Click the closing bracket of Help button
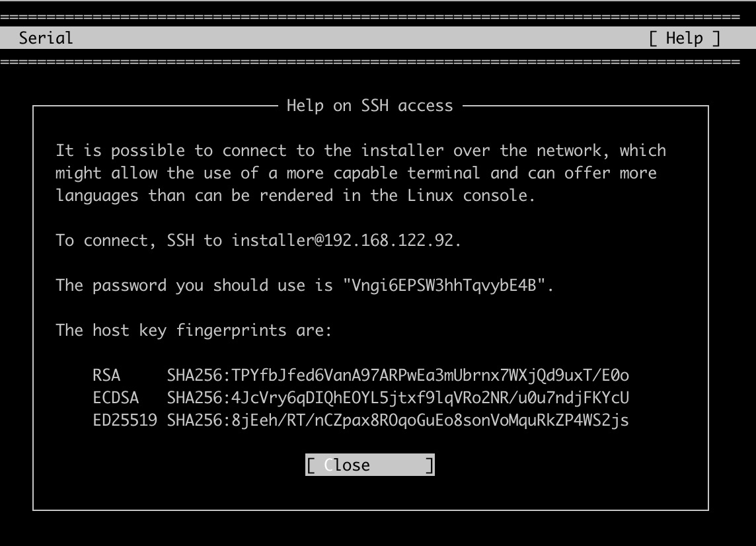This screenshot has width=756, height=546. [x=716, y=38]
